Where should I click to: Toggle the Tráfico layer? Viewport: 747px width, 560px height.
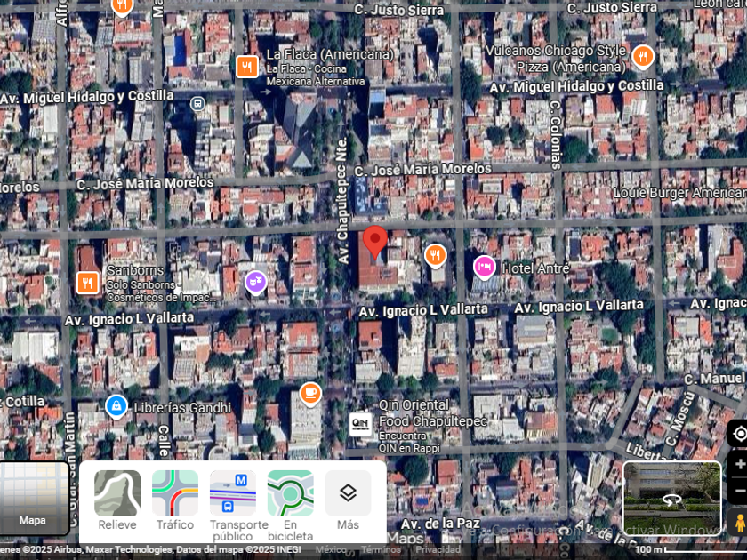[175, 500]
